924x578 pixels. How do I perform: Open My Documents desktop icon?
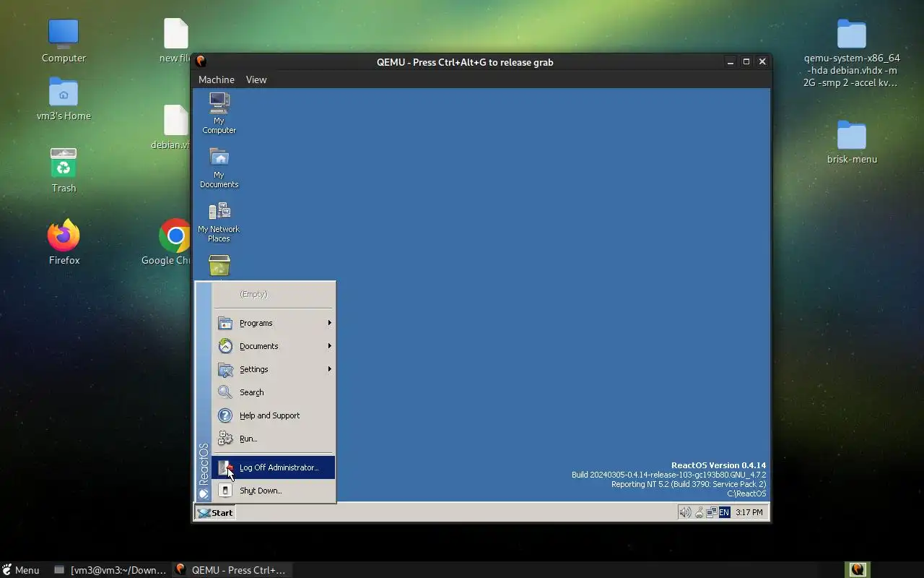coord(219,158)
